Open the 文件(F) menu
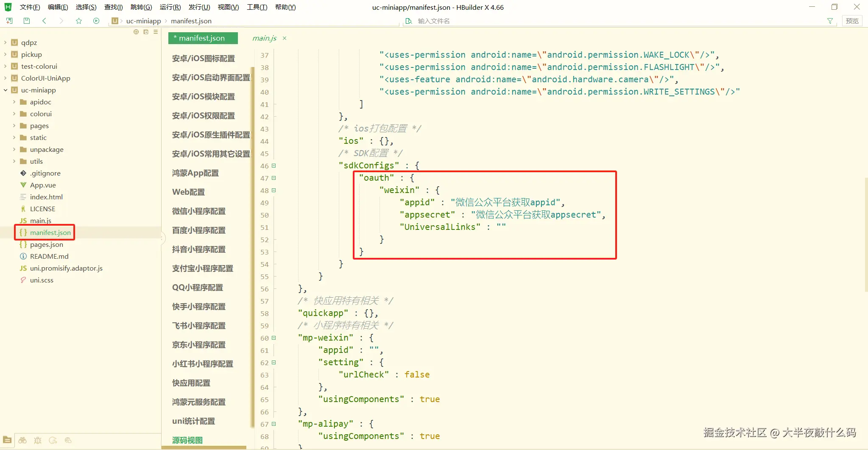The width and height of the screenshot is (868, 450). tap(30, 7)
